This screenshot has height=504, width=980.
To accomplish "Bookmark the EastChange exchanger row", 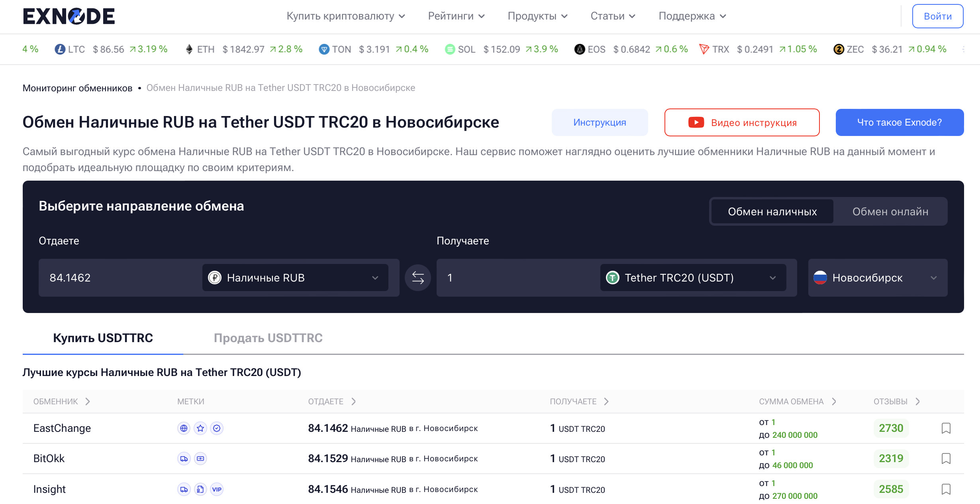I will (946, 428).
